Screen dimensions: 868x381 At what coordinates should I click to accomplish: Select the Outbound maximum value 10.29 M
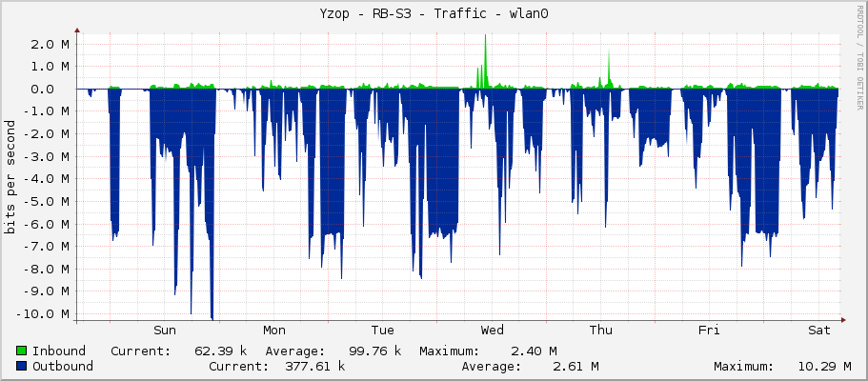point(824,366)
